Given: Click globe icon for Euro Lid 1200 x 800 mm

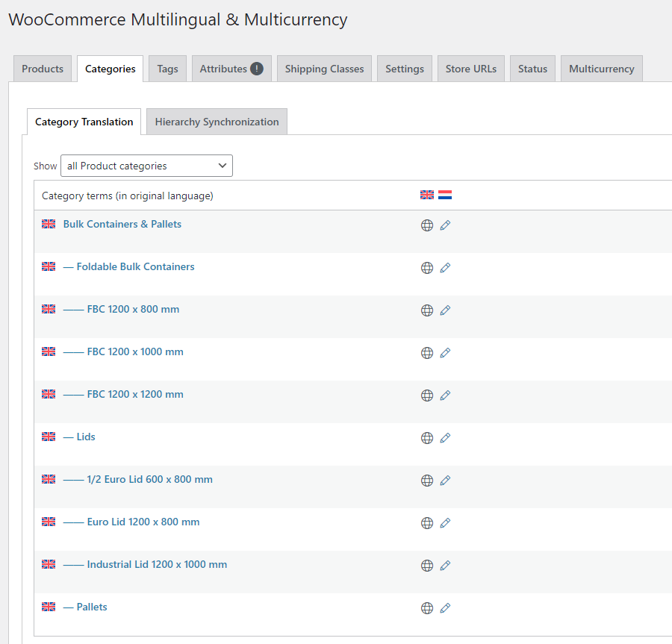Looking at the screenshot, I should coord(427,523).
